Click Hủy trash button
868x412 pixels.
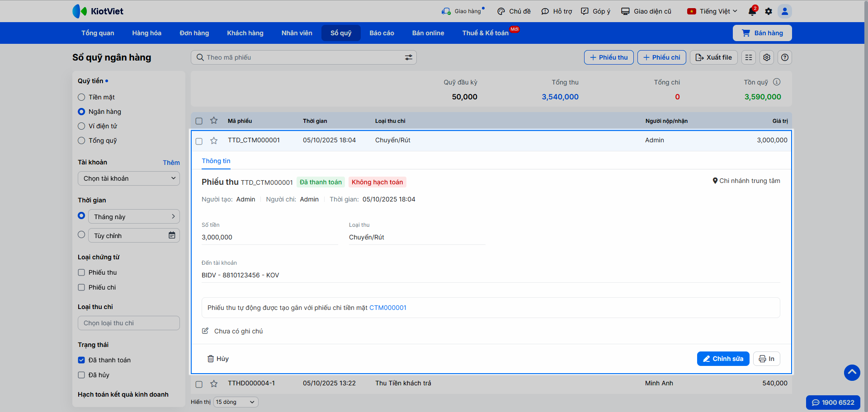point(218,359)
